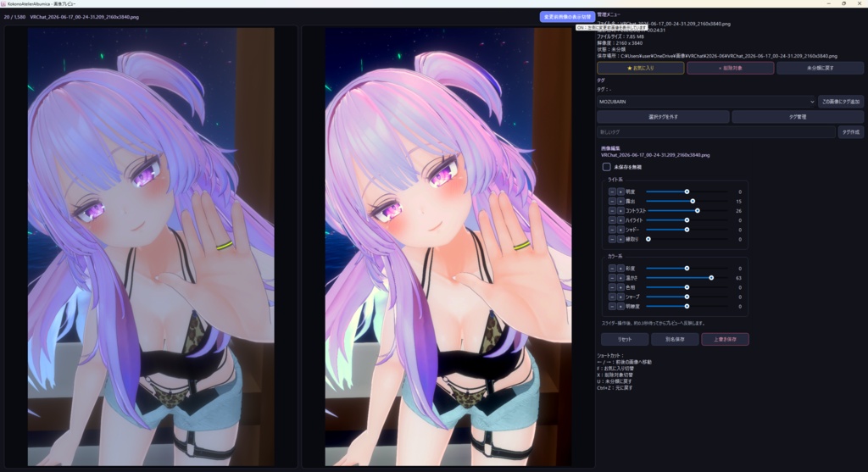The image size is (868, 472).
Task: Increase 縁取り with plus button
Action: pos(620,239)
